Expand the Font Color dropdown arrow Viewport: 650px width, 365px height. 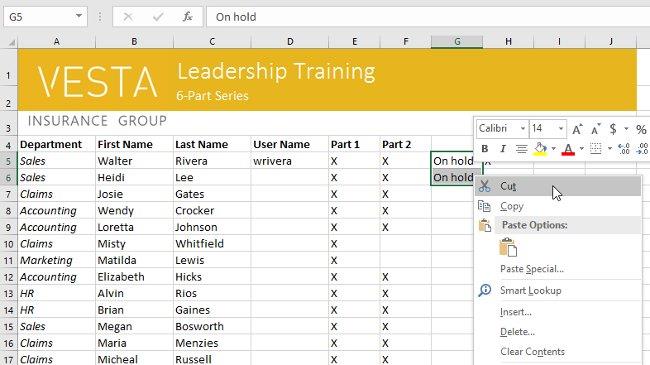pyautogui.click(x=582, y=148)
